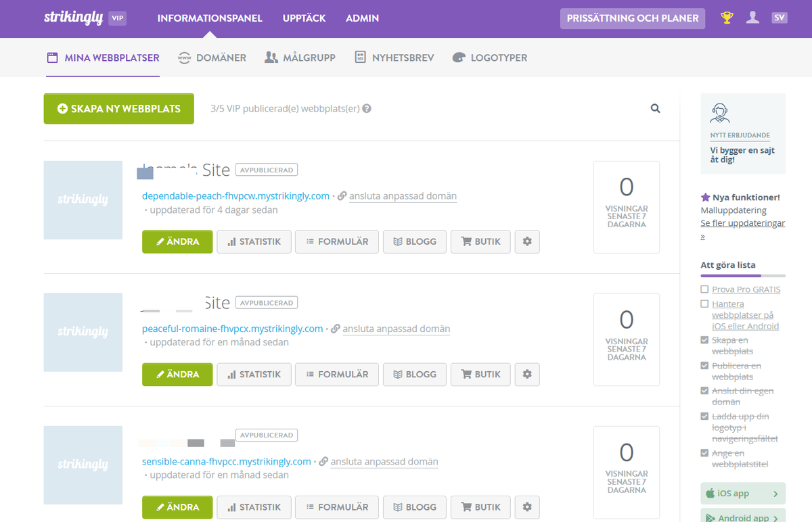Open the 'Prova Pro GRATIS' link

(746, 289)
